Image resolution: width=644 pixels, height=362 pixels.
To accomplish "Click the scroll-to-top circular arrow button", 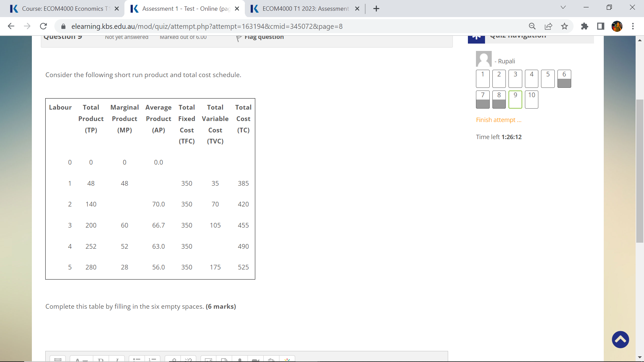I will click(620, 340).
